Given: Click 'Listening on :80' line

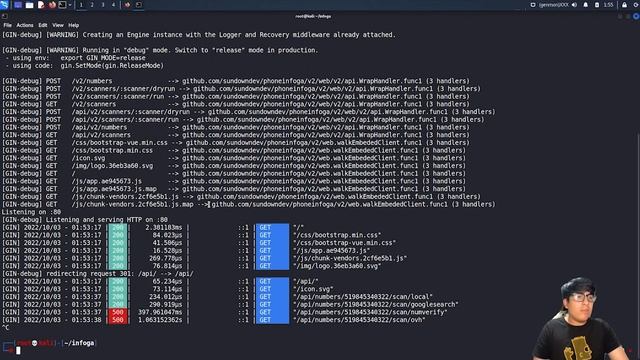Looking at the screenshot, I should [31, 212].
